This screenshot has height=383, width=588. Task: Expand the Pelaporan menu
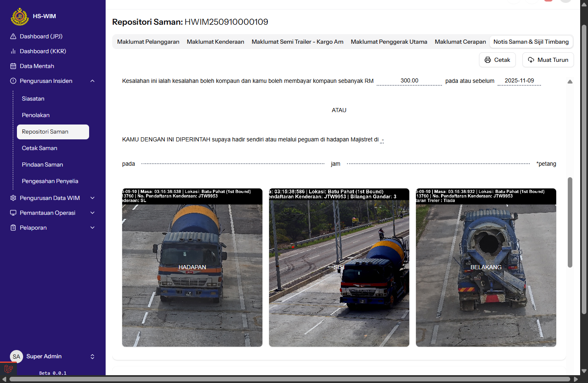click(92, 228)
